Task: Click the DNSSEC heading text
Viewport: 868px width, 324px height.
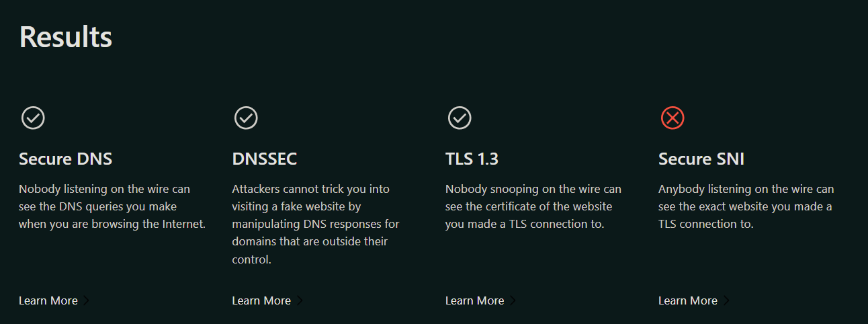Action: (264, 159)
